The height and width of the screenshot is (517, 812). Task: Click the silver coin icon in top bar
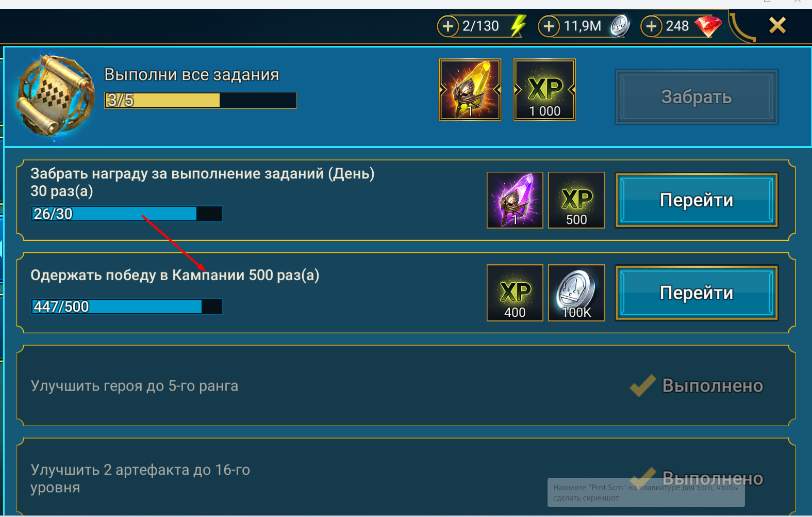pyautogui.click(x=620, y=26)
